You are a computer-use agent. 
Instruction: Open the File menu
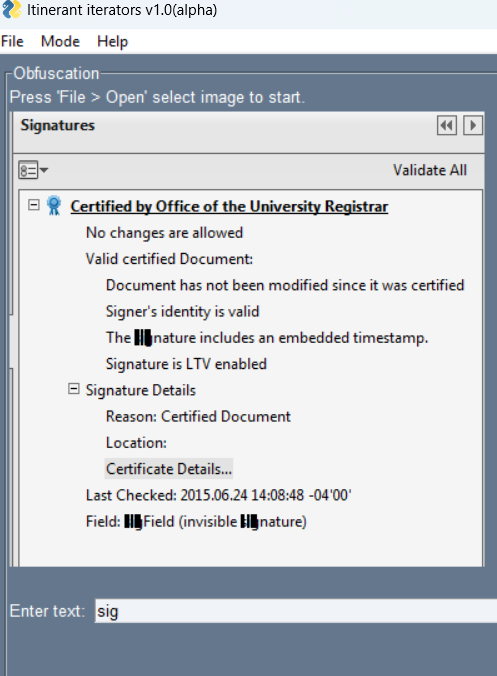coord(12,41)
